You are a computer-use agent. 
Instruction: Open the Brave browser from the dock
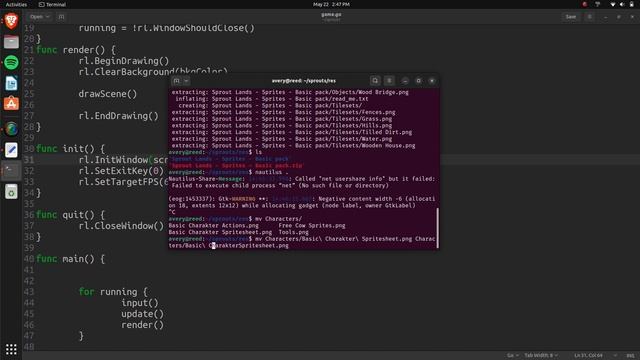click(x=11, y=20)
